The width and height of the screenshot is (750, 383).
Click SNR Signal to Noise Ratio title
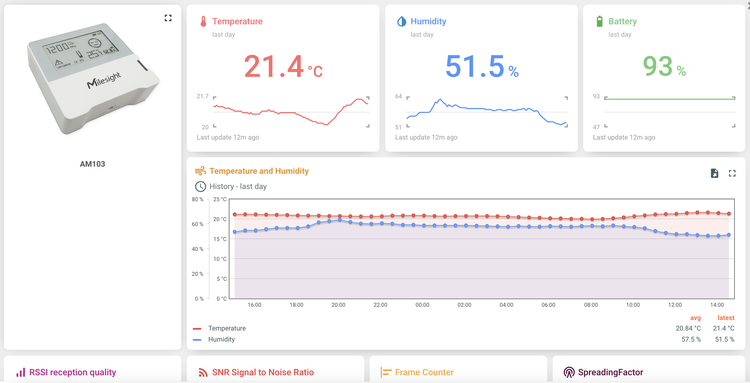click(x=263, y=372)
